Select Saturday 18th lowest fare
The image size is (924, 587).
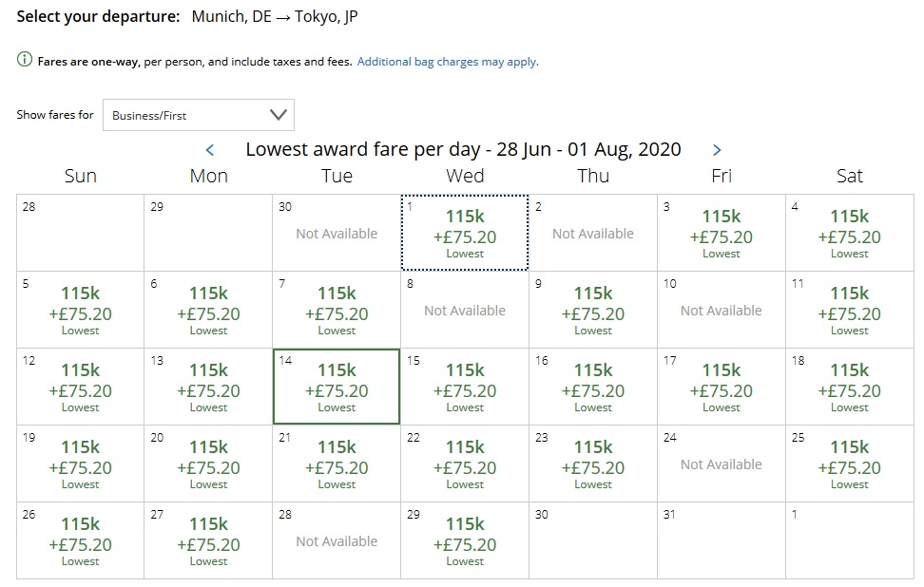849,387
